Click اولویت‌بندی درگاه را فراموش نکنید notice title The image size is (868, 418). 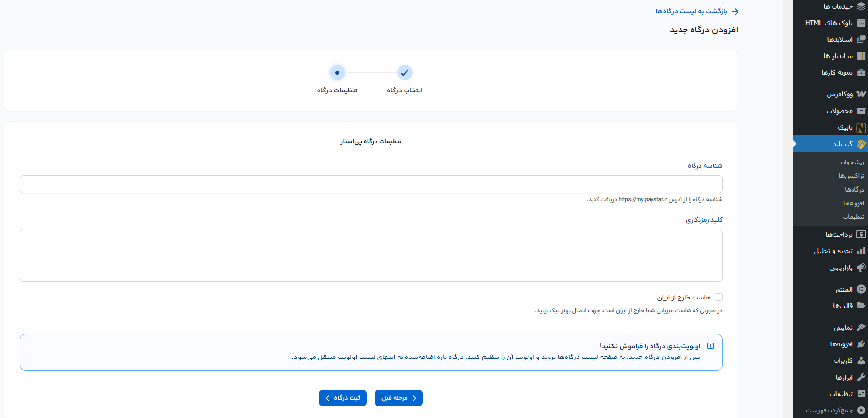(650, 346)
